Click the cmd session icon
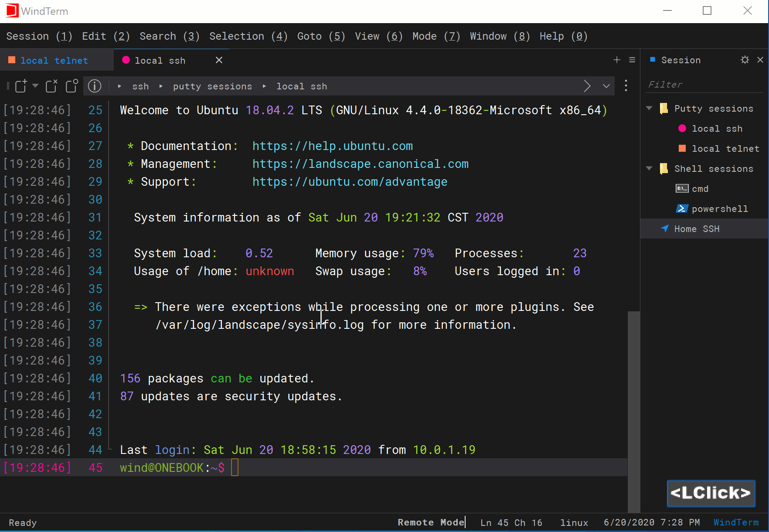 (682, 188)
